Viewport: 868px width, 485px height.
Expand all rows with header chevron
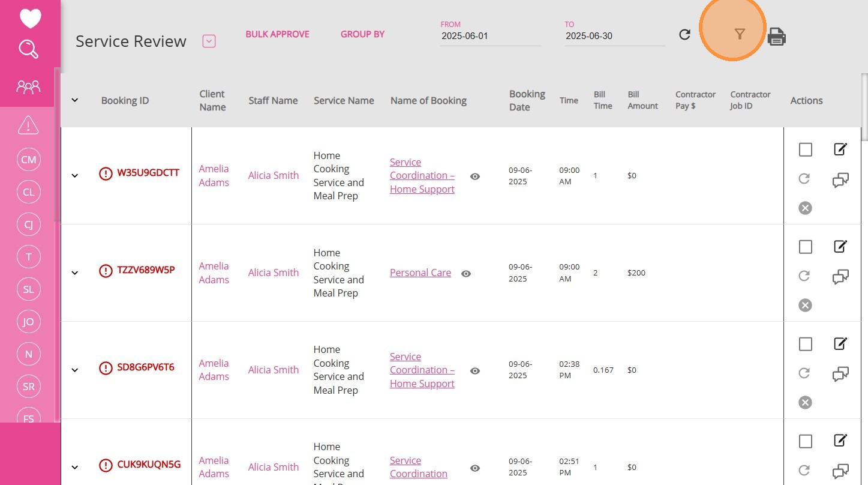tap(75, 100)
